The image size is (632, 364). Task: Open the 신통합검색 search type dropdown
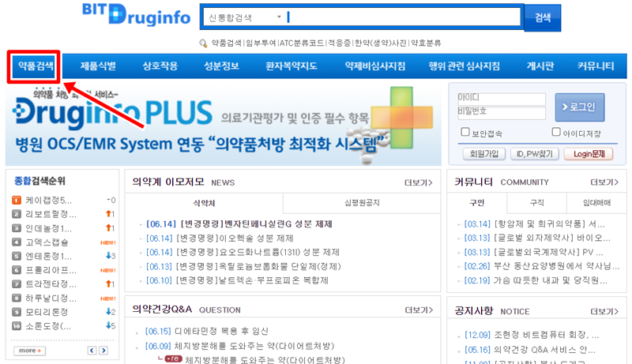(245, 17)
